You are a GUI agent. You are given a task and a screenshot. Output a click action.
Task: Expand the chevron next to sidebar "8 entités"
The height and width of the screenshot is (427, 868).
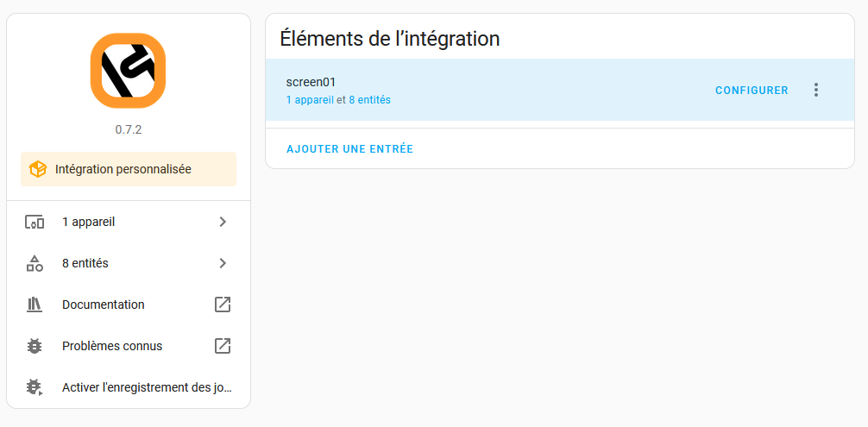click(x=223, y=263)
